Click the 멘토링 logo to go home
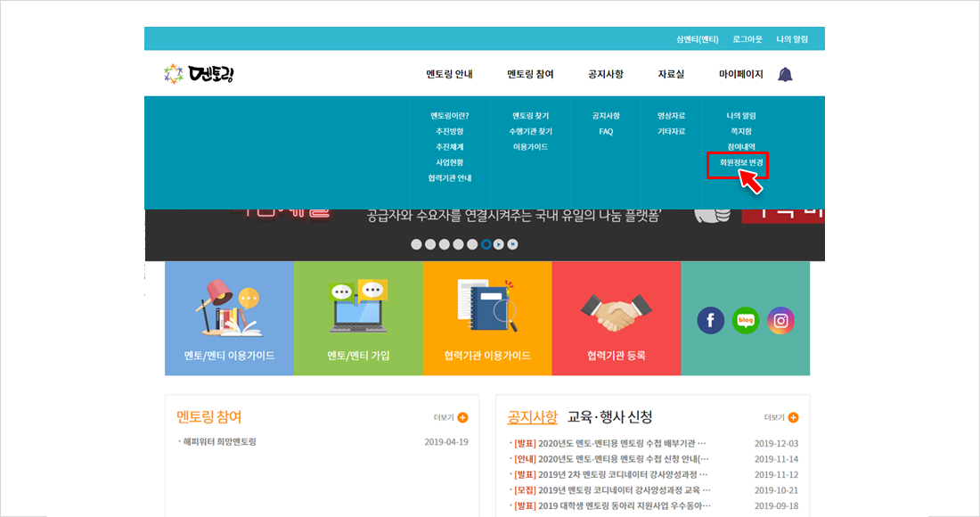This screenshot has height=517, width=980. pos(200,74)
